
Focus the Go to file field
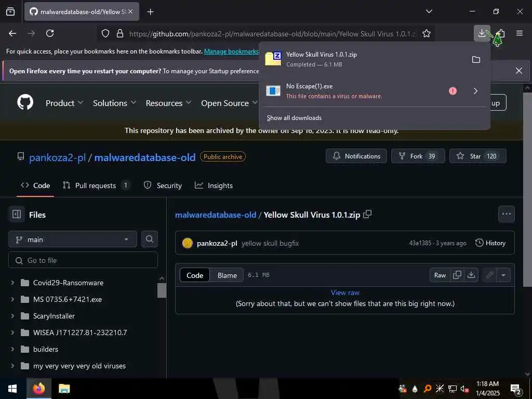(83, 260)
